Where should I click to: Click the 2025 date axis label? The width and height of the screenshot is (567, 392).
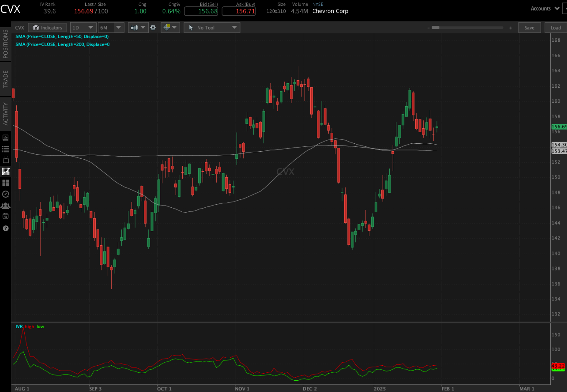(380, 389)
